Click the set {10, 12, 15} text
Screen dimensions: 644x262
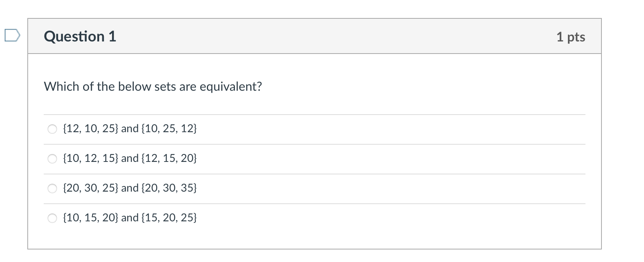click(x=91, y=158)
